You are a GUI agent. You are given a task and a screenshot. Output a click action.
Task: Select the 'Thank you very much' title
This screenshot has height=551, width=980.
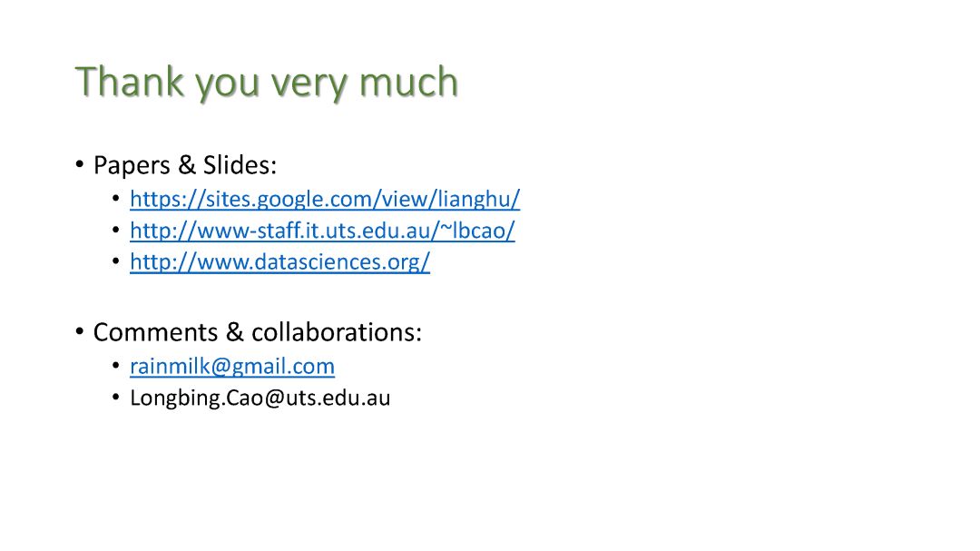[x=267, y=82]
